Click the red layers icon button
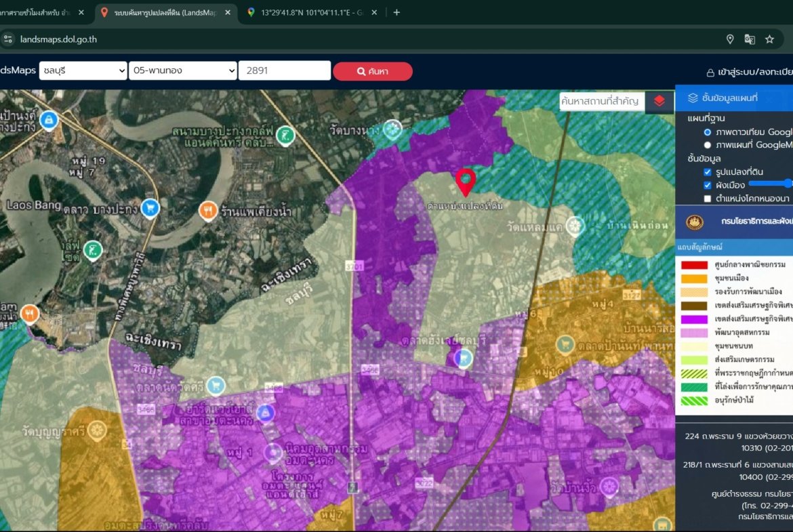 (659, 101)
